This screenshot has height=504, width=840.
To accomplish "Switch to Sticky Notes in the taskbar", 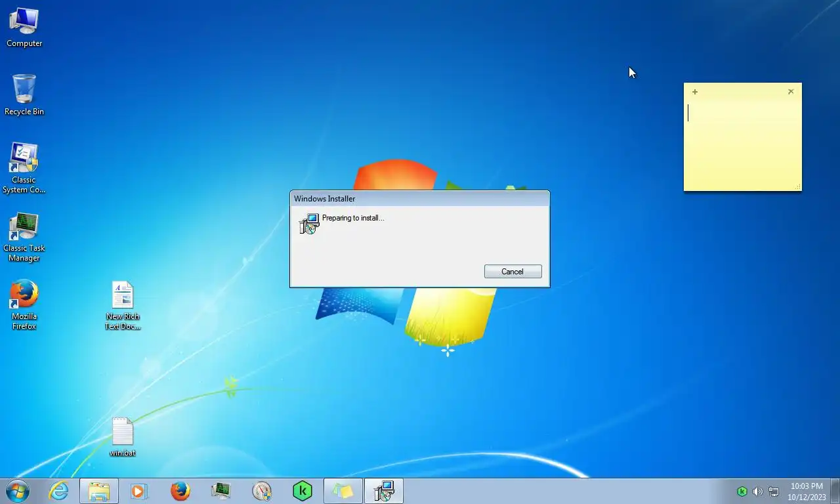I will tap(343, 491).
